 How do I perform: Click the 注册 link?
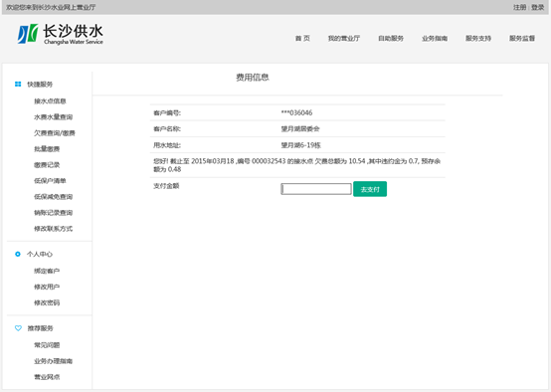tap(519, 7)
